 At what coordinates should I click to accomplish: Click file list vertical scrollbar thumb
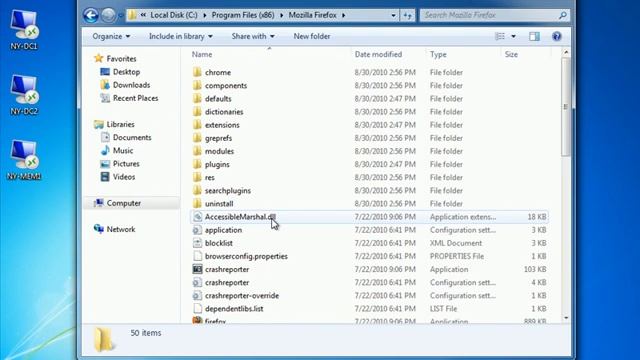(x=566, y=107)
